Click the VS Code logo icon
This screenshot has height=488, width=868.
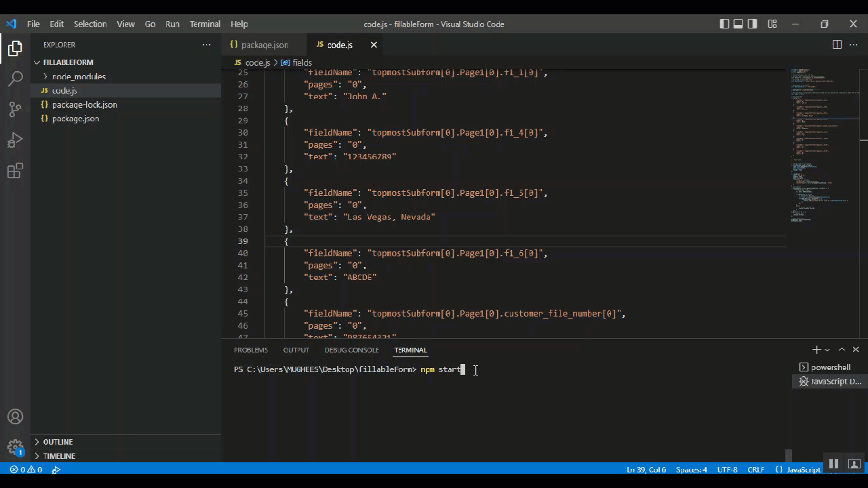pos(11,24)
